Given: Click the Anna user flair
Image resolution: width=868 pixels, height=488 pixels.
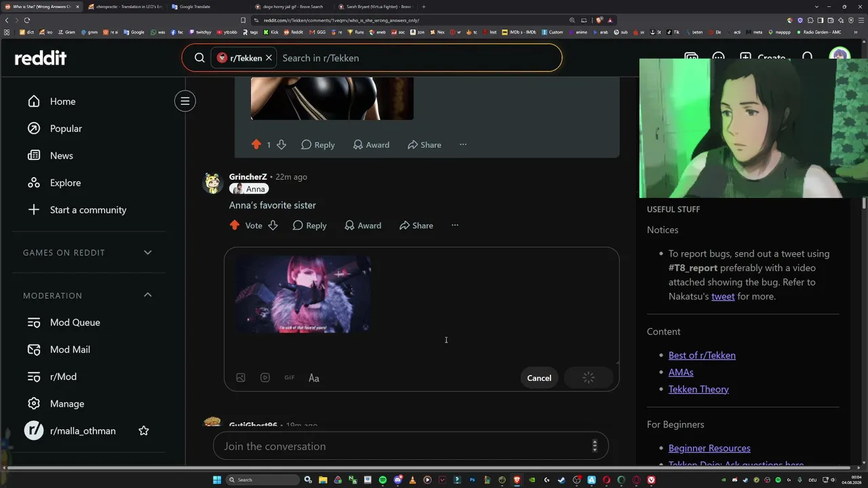Looking at the screenshot, I should [x=249, y=189].
